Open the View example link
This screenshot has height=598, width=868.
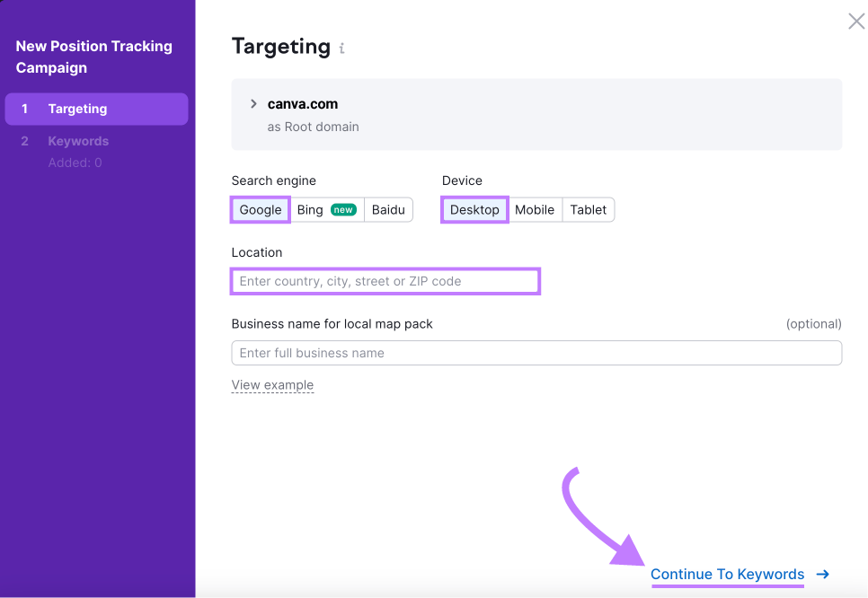click(x=272, y=384)
